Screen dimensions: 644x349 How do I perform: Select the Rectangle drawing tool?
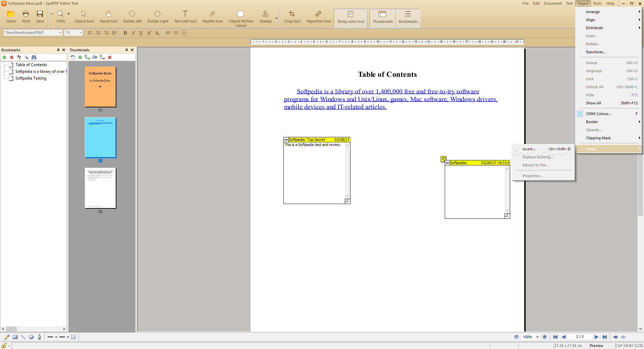[15, 337]
